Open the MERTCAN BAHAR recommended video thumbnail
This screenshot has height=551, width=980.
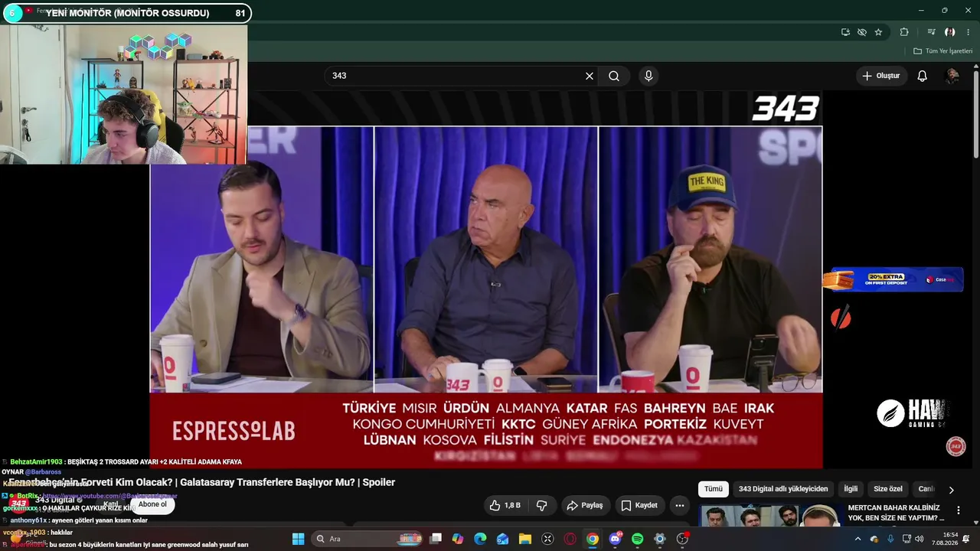[771, 516]
